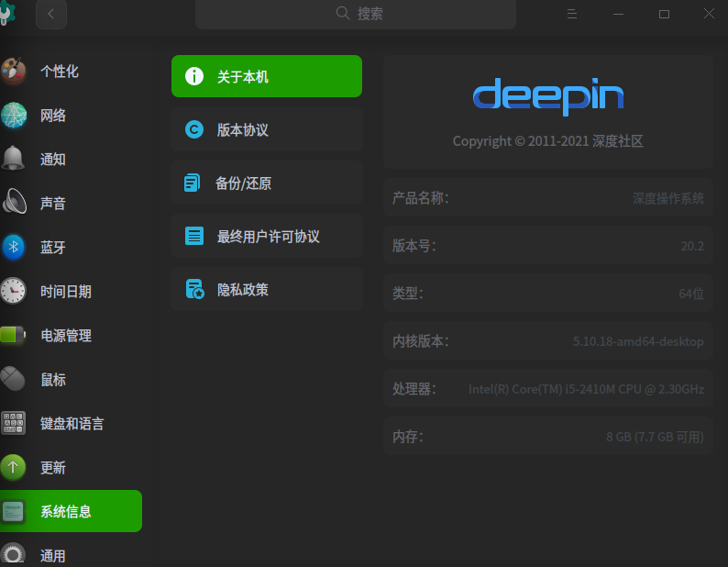728x567 pixels.
Task: Click System Info monitor icon
Action: click(x=13, y=511)
